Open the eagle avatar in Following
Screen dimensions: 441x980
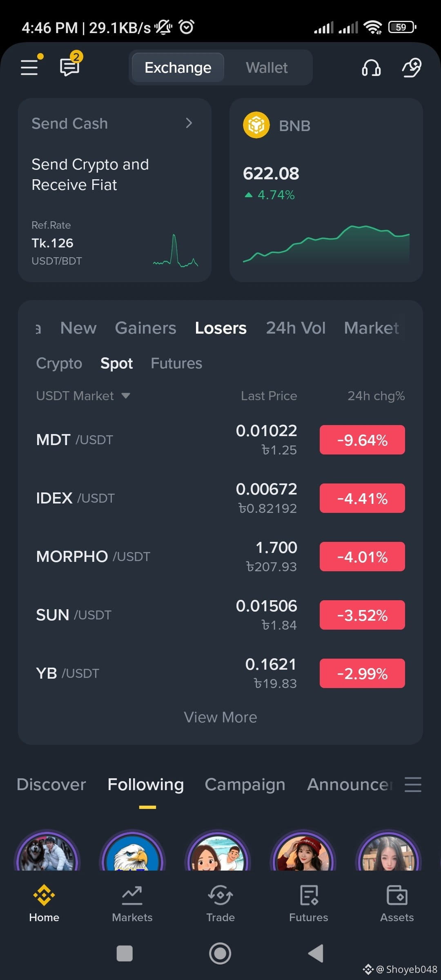(132, 852)
